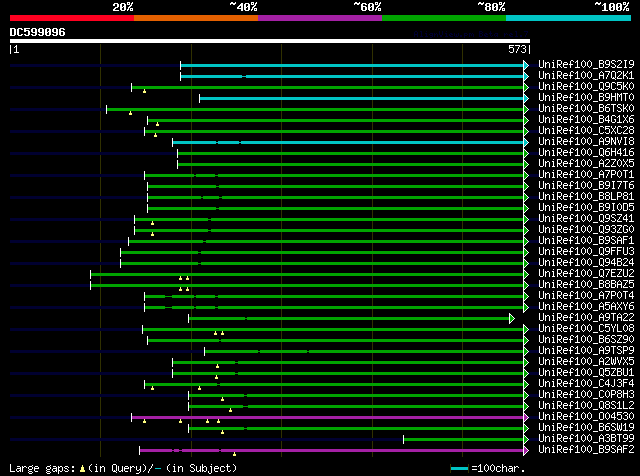Select the UniRef100_A7P0T1 label
Image resolution: width=640 pixels, height=476 pixels.
[586, 174]
